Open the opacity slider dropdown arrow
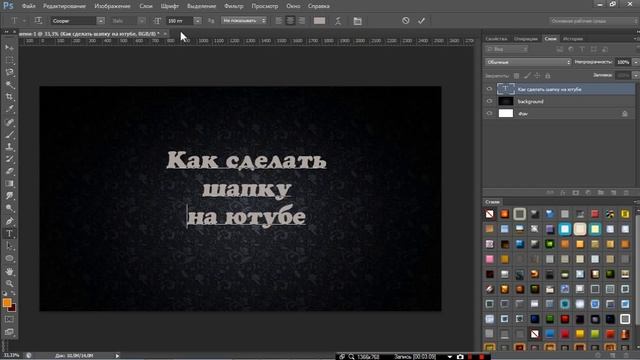The image size is (640, 360). [x=635, y=62]
